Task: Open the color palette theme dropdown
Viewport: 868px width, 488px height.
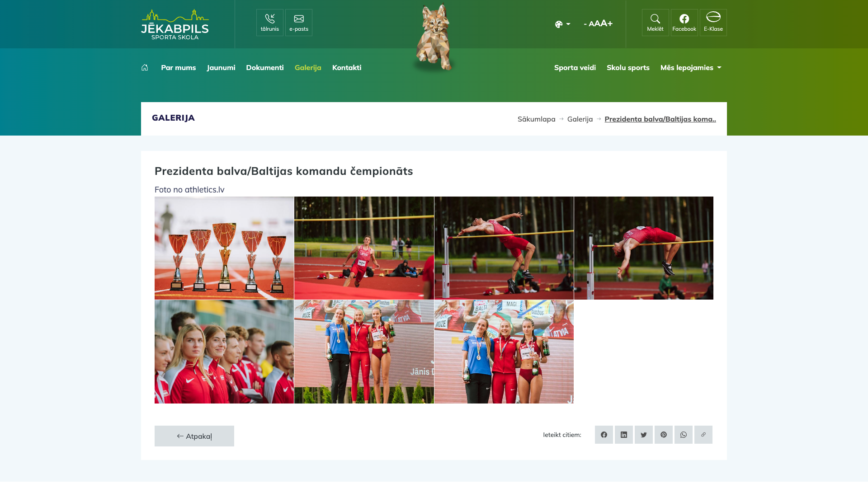Action: coord(562,24)
